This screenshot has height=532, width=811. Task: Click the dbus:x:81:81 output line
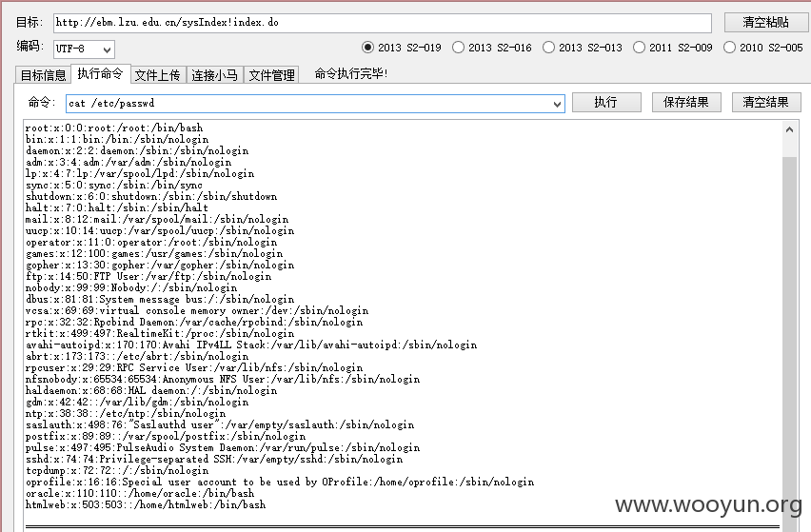(x=160, y=299)
